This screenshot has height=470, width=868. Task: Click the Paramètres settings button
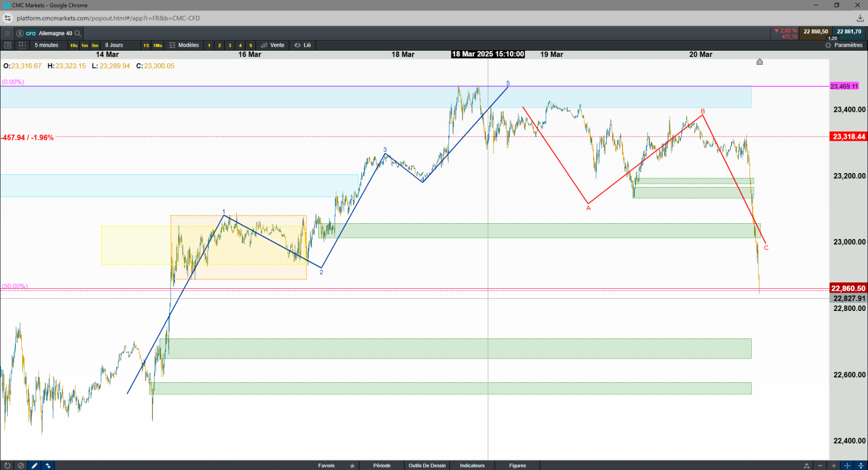pos(844,45)
